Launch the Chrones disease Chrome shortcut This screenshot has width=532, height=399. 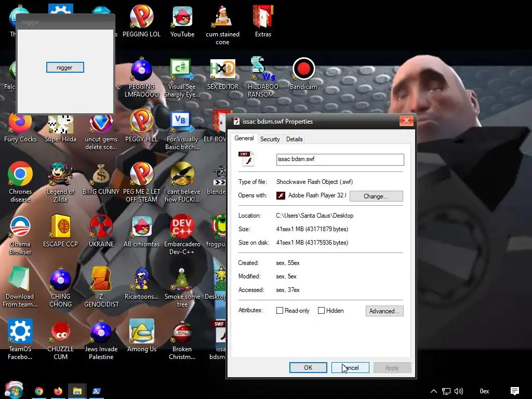coord(20,182)
